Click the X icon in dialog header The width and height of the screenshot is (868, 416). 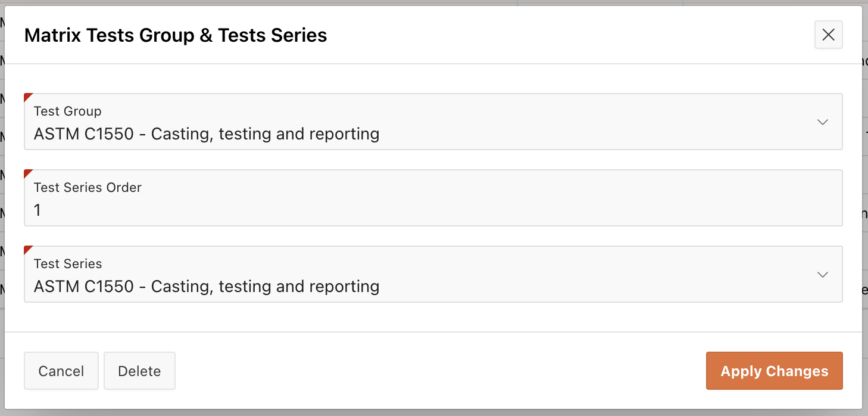[x=828, y=35]
